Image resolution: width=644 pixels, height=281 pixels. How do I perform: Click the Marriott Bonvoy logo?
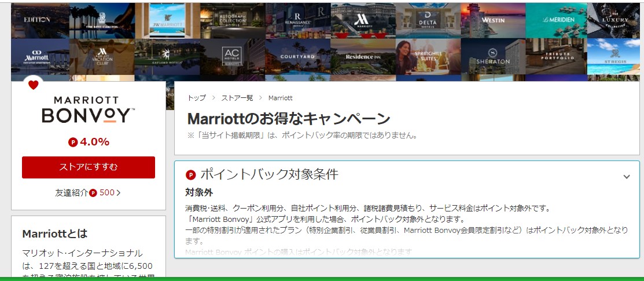[x=89, y=110]
